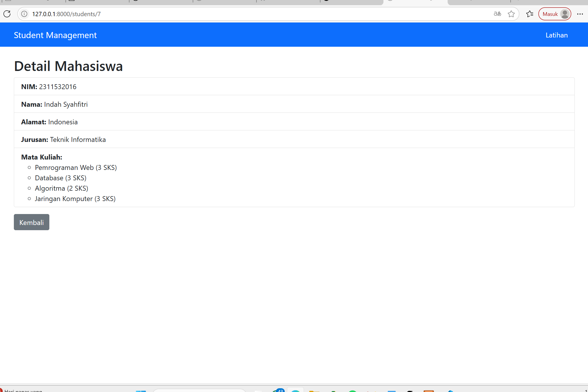Click the Database (3 SKS) item
The image size is (588, 392).
(61, 178)
